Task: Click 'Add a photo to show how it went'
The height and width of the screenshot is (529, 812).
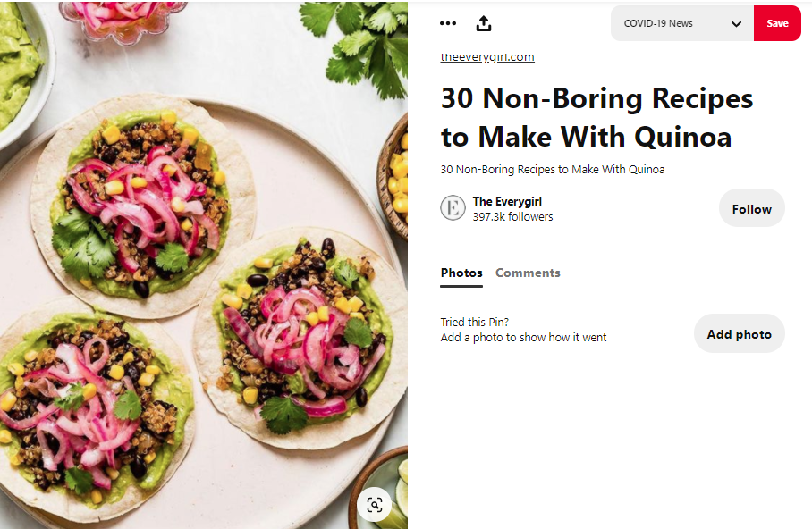Action: [523, 338]
